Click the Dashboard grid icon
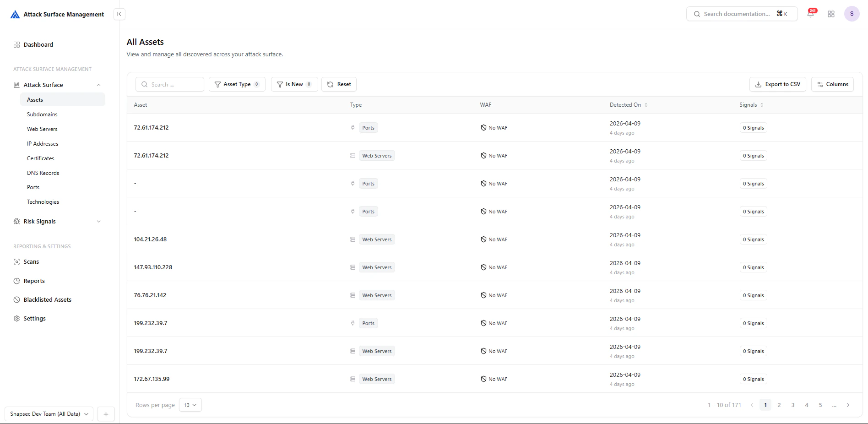 [16, 44]
